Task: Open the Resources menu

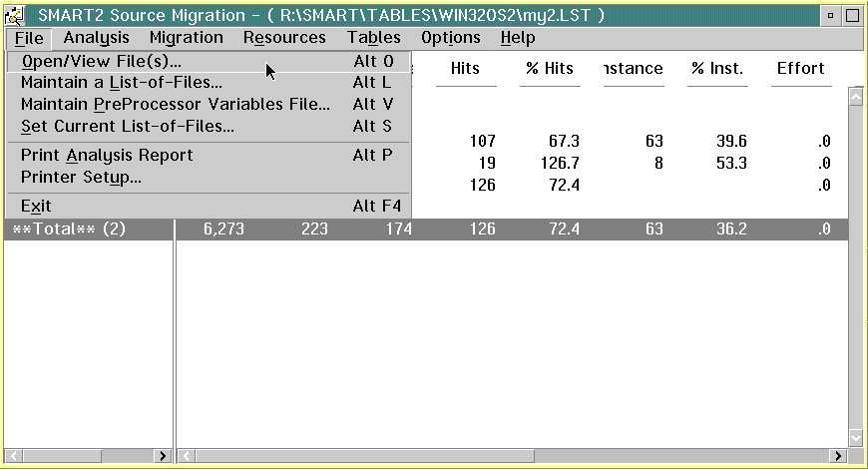Action: point(284,38)
